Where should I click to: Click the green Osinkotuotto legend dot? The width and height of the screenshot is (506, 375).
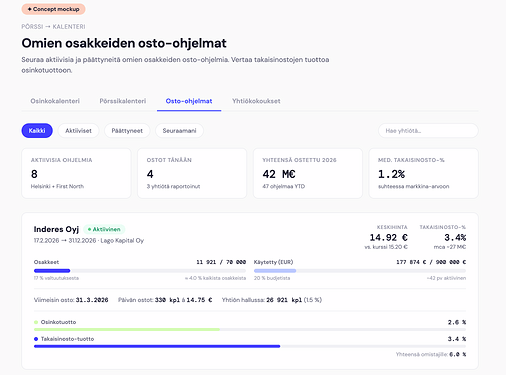(x=36, y=322)
